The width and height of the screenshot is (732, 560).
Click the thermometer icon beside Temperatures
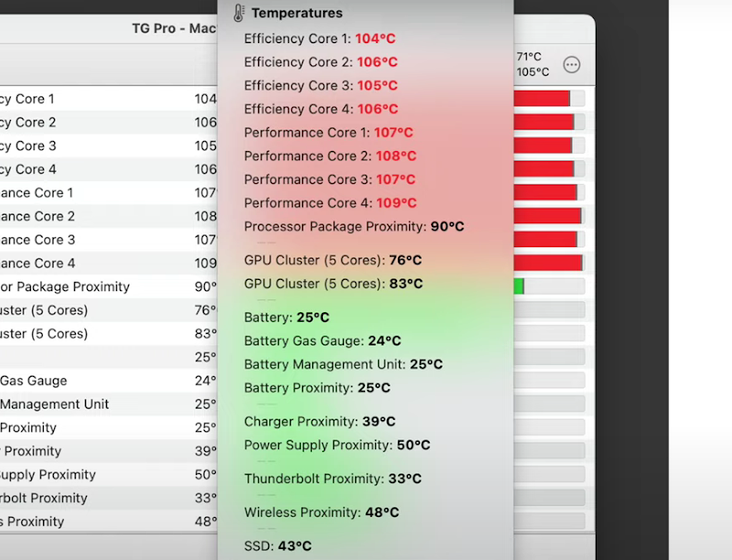239,13
